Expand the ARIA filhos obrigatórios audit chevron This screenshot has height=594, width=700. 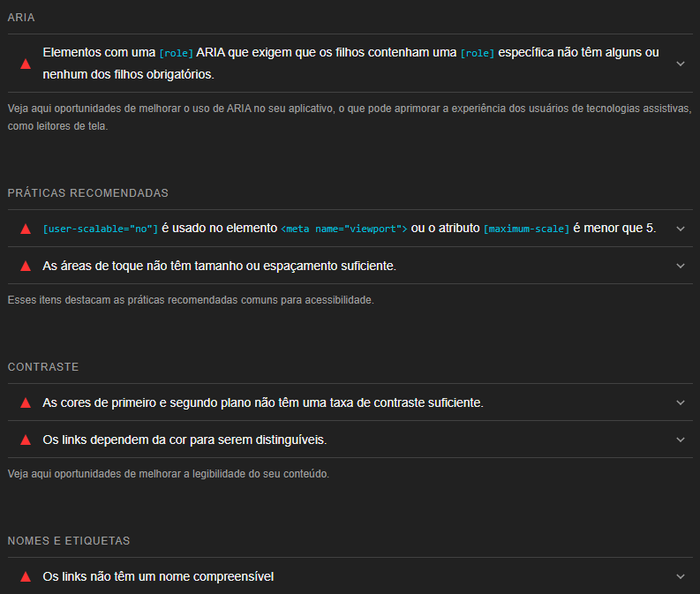coord(680,64)
